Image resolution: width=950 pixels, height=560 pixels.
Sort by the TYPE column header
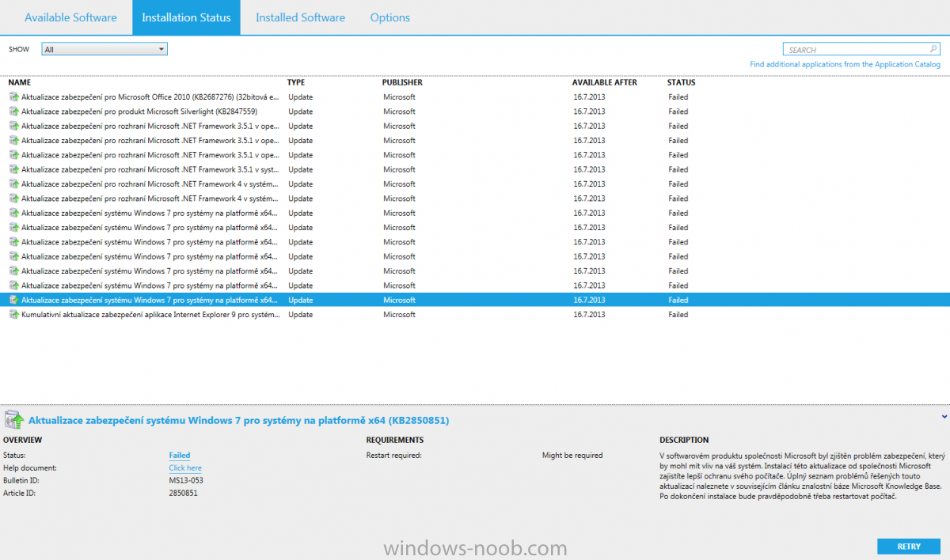(296, 82)
